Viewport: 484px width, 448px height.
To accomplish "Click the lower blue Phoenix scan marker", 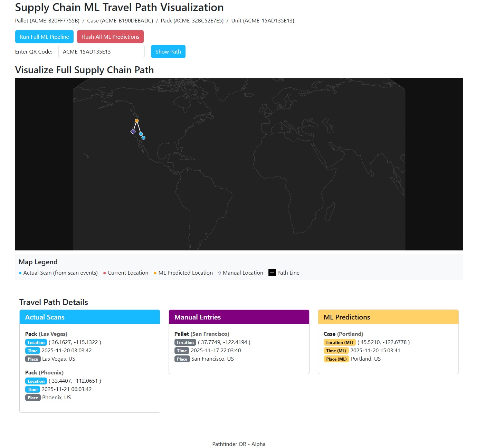I will click(x=143, y=137).
